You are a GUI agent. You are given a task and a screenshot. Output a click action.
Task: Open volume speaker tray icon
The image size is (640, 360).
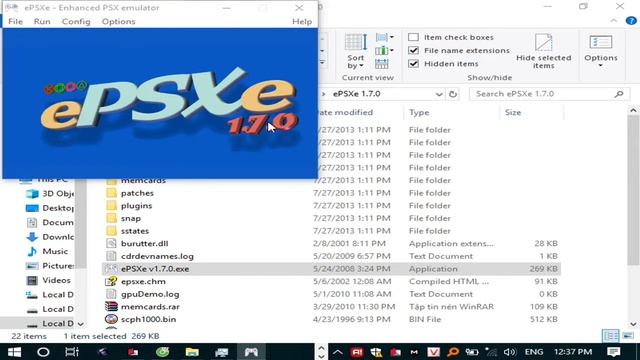509,352
